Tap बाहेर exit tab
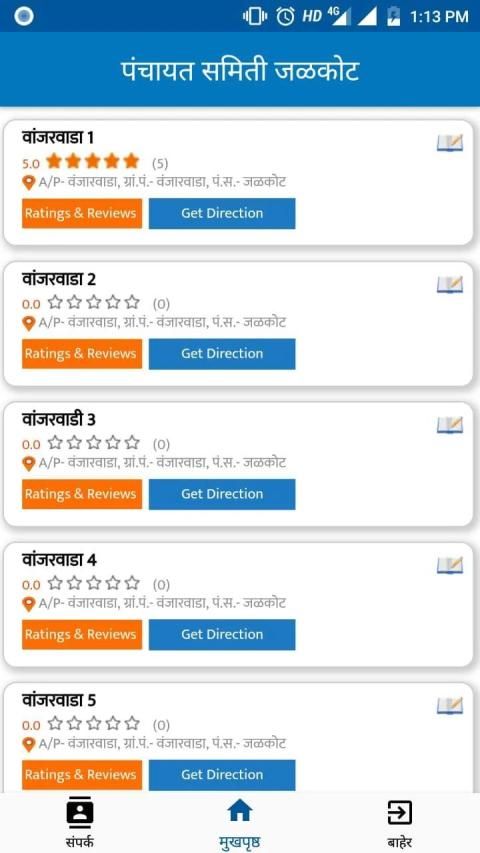The width and height of the screenshot is (480, 853). tap(400, 822)
